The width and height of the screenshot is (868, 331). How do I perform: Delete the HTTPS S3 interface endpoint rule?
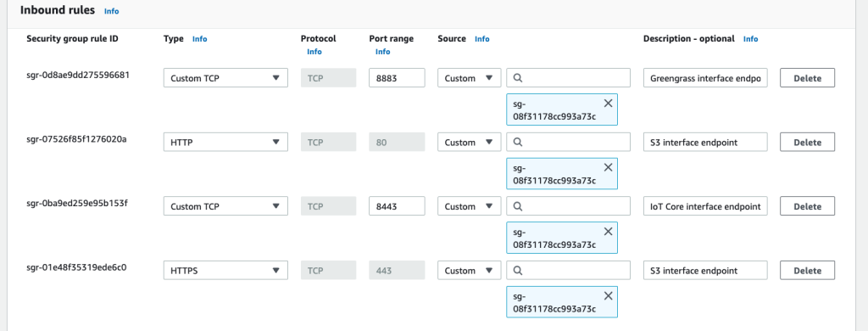click(807, 271)
